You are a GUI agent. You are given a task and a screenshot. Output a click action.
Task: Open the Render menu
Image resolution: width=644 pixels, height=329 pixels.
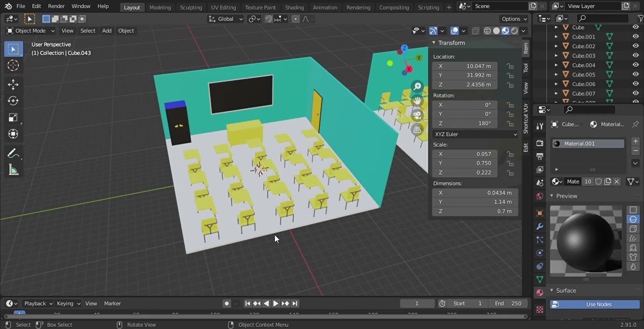click(56, 6)
